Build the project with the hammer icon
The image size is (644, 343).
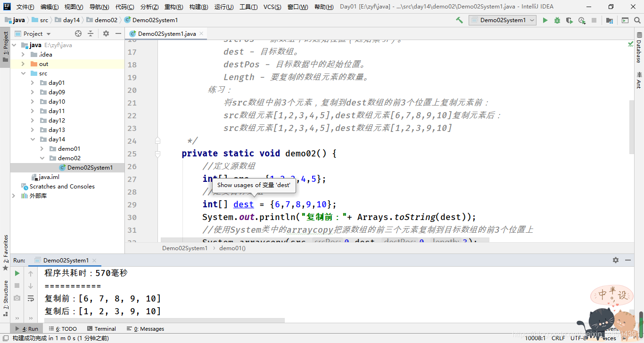pyautogui.click(x=459, y=20)
